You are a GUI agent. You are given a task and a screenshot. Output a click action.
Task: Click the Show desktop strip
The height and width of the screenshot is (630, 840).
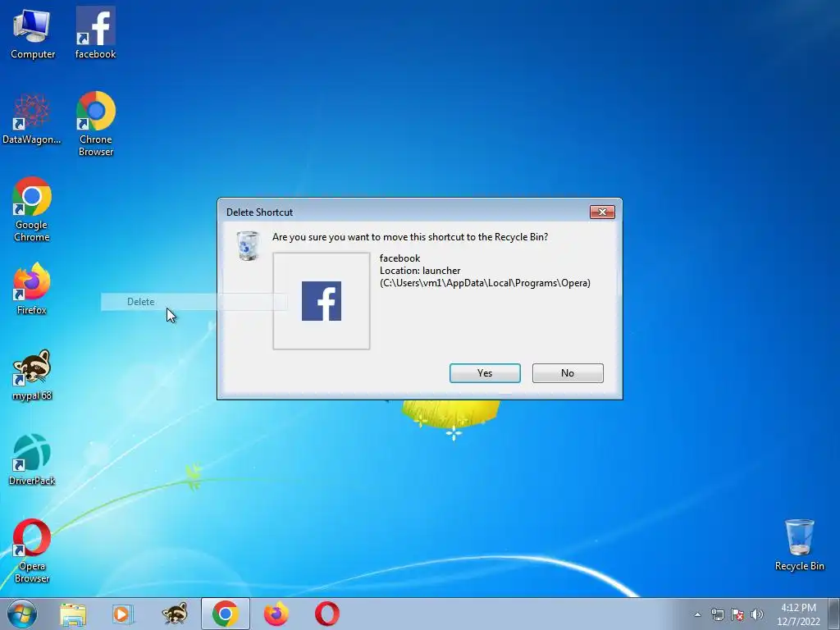click(834, 614)
